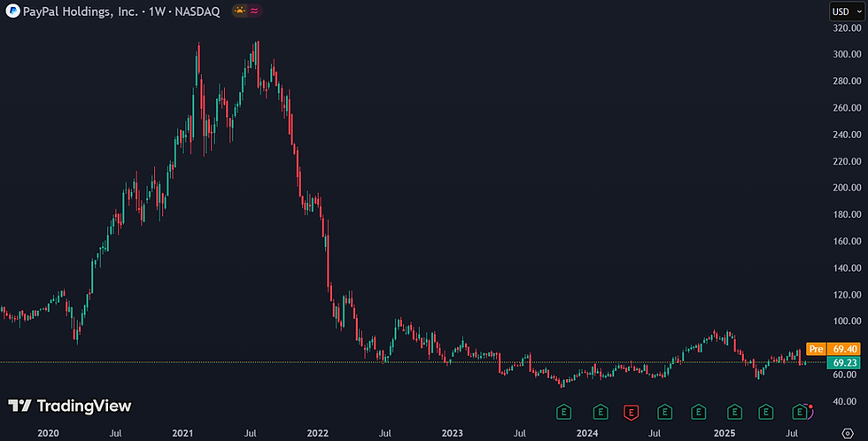Click the 260.00 price axis label
Screen dimensions: 868x441
847,108
